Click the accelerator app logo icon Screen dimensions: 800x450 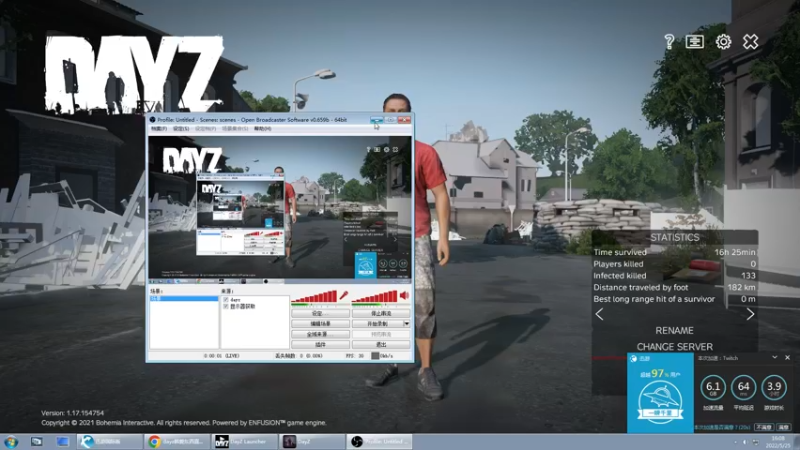(634, 359)
